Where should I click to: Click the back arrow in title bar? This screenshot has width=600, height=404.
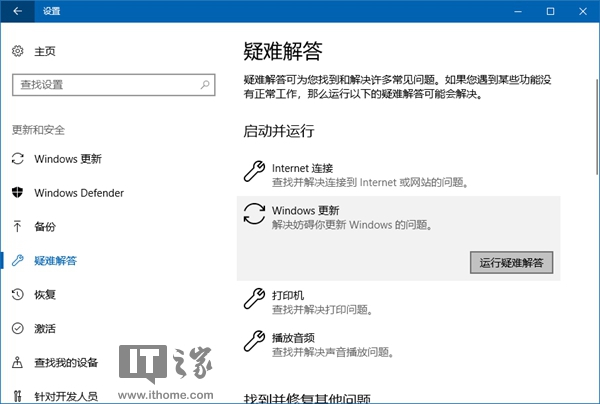point(17,11)
